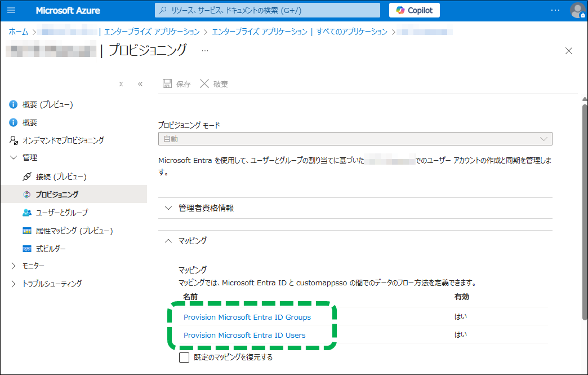The image size is (588, 375).
Task: Click the sidebar expand/collapse arrows icon
Action: coord(121,84)
